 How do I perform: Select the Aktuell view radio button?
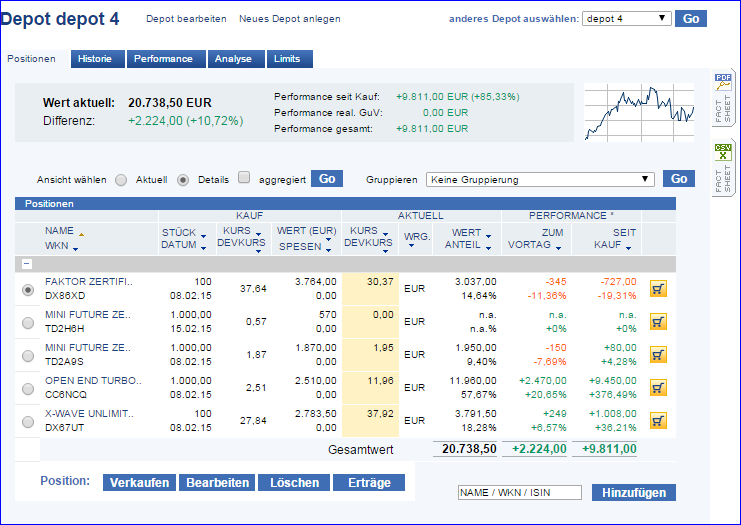(121, 180)
